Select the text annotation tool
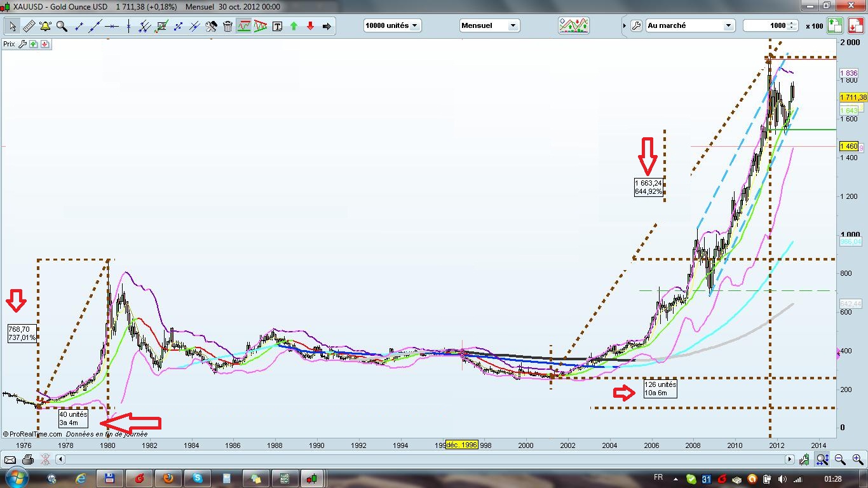The height and width of the screenshot is (488, 868). (x=277, y=26)
